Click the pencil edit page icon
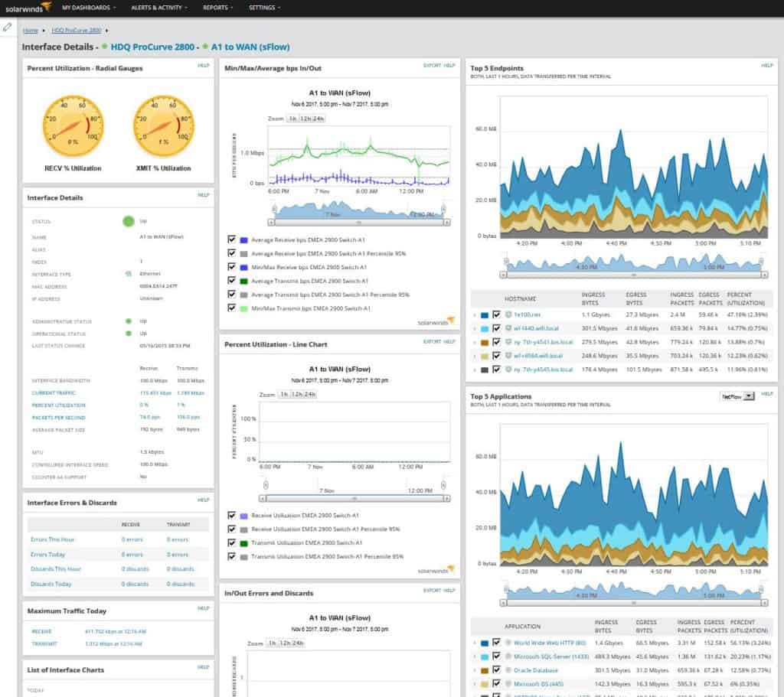The width and height of the screenshot is (784, 697). (x=7, y=27)
